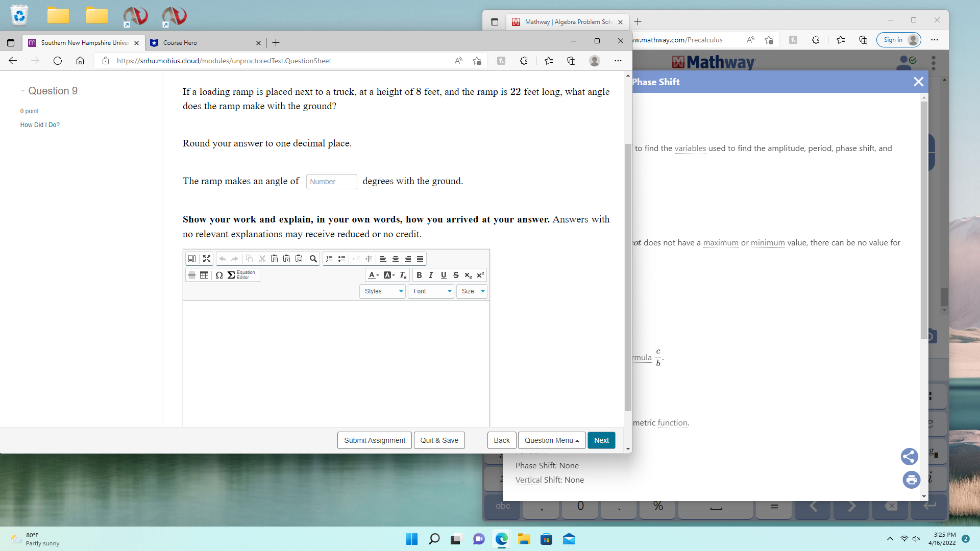
Task: Toggle strikethrough formatting
Action: click(x=456, y=275)
